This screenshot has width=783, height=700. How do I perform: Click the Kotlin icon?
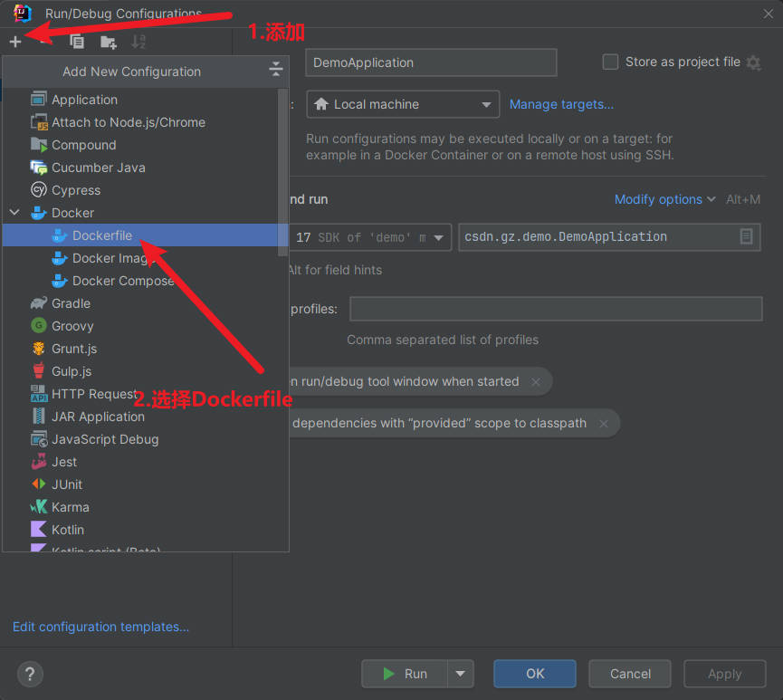coord(38,529)
